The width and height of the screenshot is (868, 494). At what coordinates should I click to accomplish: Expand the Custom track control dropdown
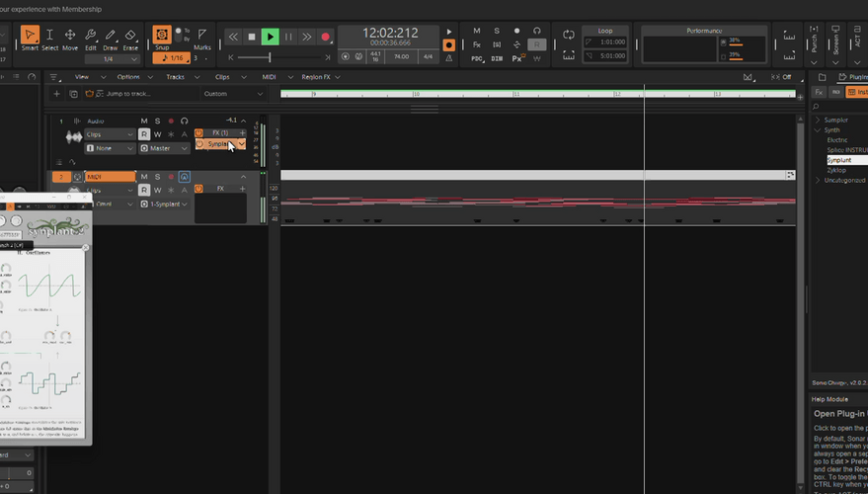234,94
